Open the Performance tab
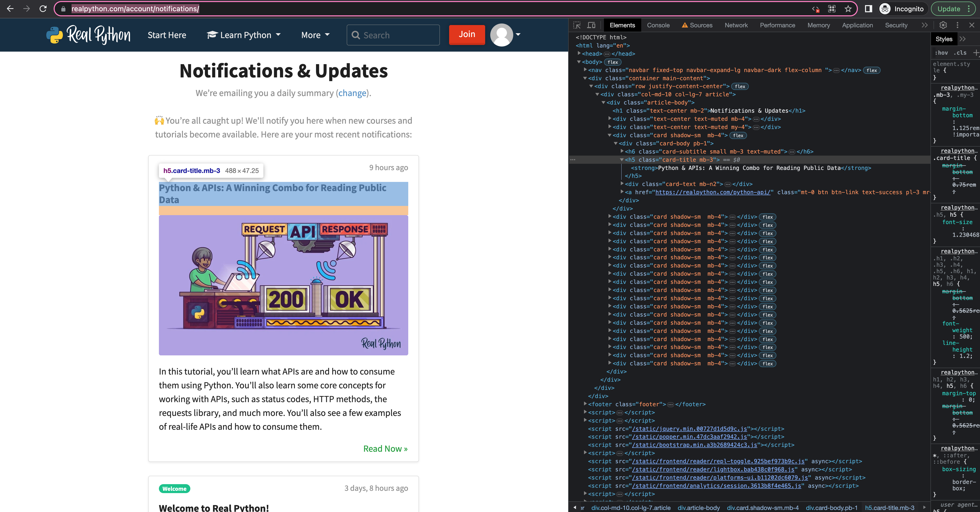980x512 pixels. pyautogui.click(x=777, y=25)
